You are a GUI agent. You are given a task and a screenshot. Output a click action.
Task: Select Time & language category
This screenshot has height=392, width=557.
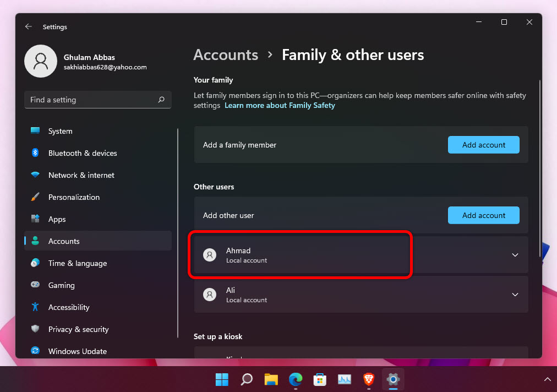click(97, 263)
